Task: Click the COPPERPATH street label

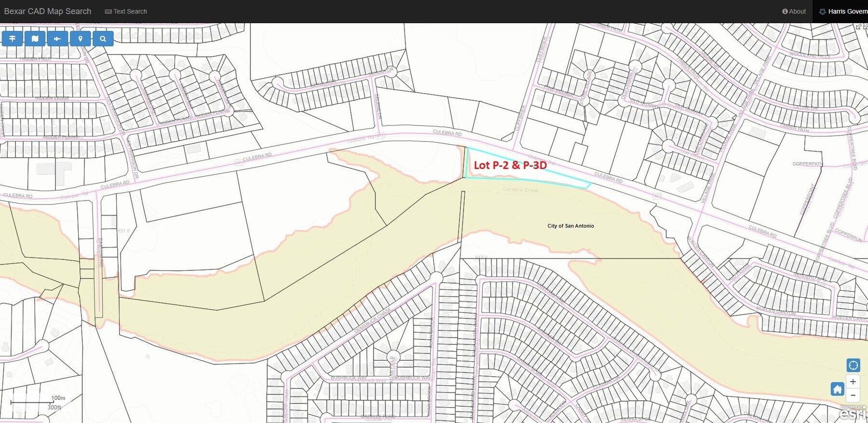Action: 807,164
